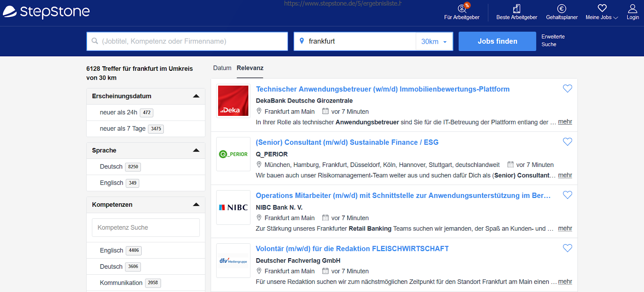Image resolution: width=644 pixels, height=292 pixels.
Task: Click the StepStone logo
Action: tap(46, 12)
